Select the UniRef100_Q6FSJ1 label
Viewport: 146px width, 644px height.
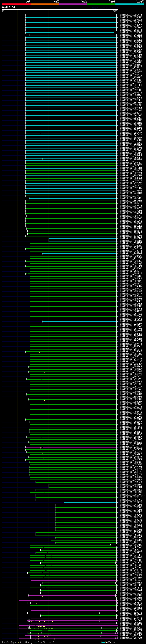(x=131, y=603)
